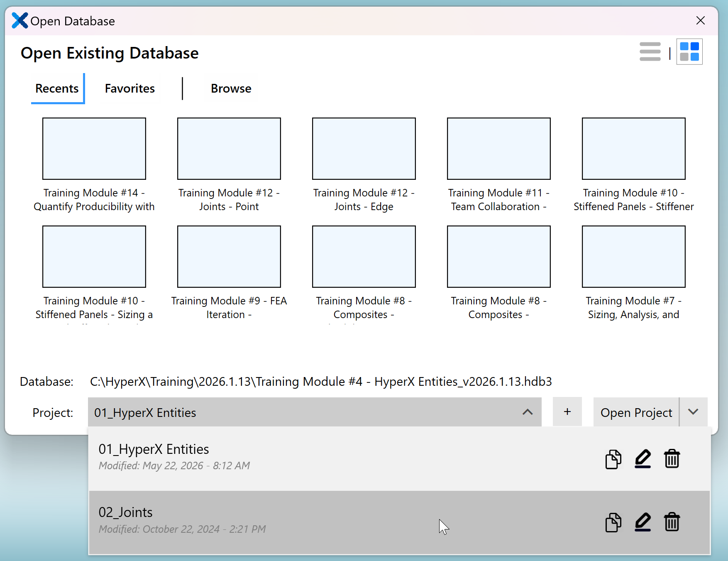
Task: Expand the Open Project split-button arrow
Action: click(x=693, y=412)
